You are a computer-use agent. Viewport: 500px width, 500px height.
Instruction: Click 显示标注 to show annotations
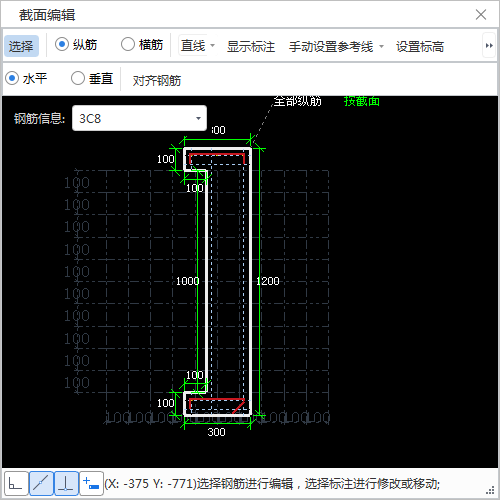(x=251, y=46)
